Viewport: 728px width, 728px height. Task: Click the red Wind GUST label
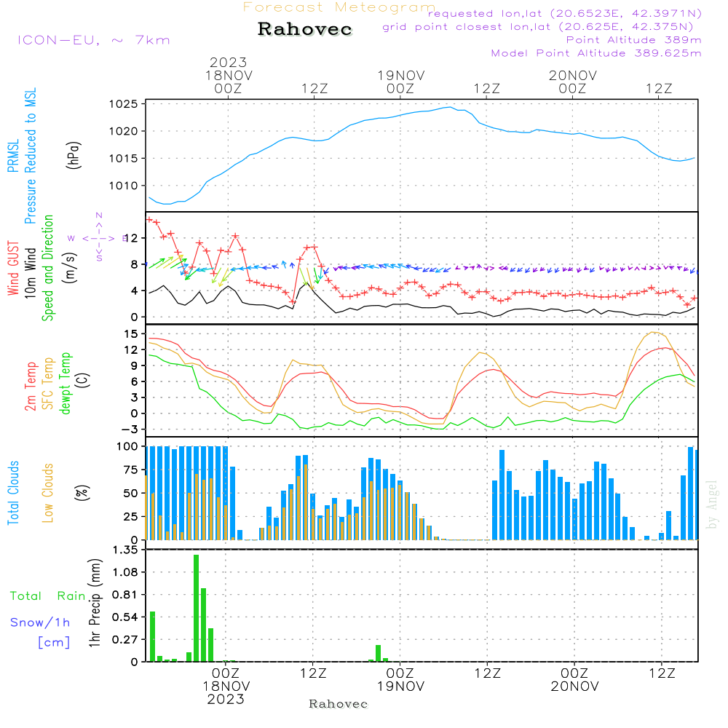click(x=13, y=270)
